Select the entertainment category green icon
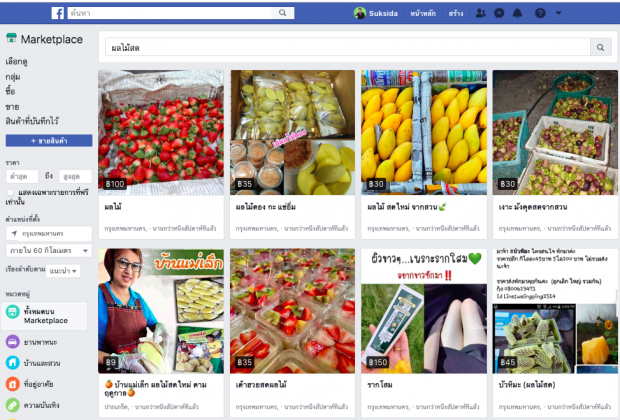This screenshot has height=420, width=620. 13,405
